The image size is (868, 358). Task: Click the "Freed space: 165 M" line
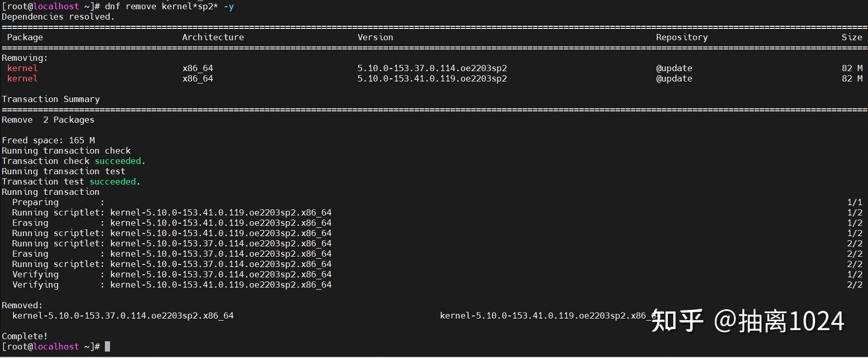pyautogui.click(x=48, y=141)
